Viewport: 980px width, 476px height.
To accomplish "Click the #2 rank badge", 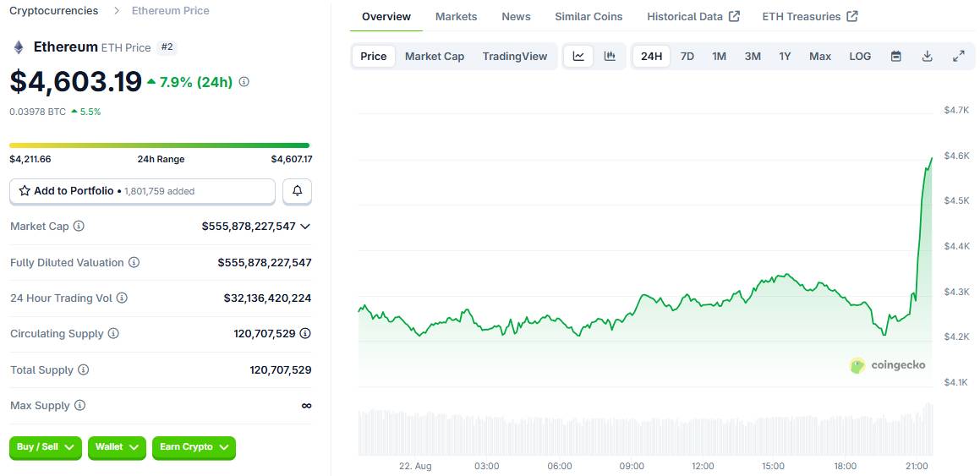I will 167,47.
